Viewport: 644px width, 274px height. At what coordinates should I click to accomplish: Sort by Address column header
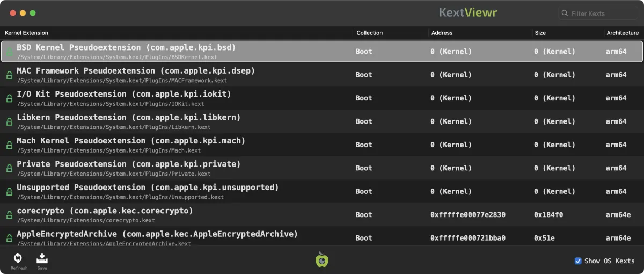pos(442,33)
